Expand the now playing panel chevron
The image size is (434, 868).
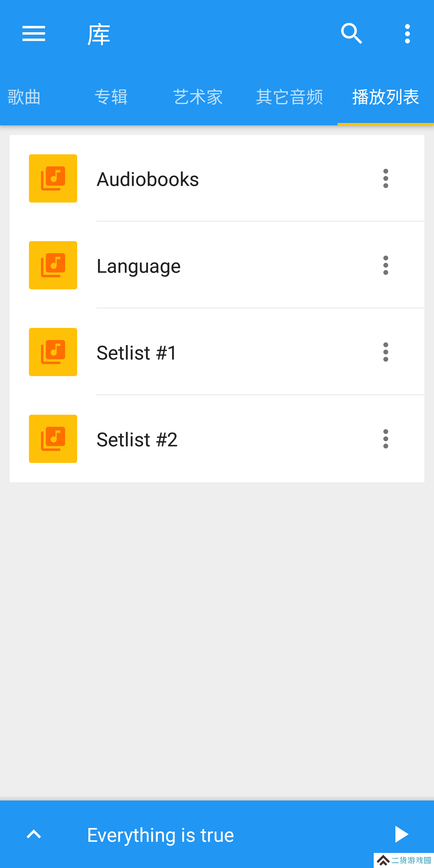tap(34, 834)
